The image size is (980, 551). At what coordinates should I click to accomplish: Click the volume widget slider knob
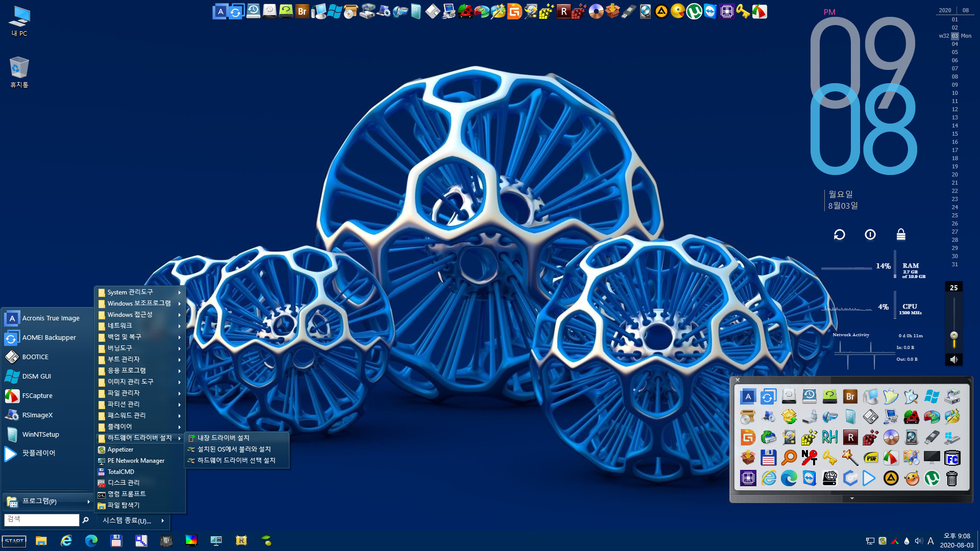click(953, 335)
